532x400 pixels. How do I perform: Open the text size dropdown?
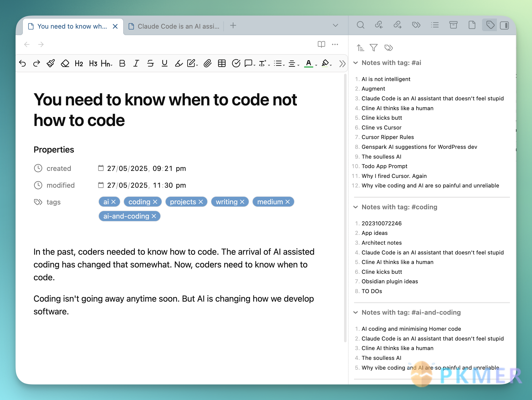264,63
